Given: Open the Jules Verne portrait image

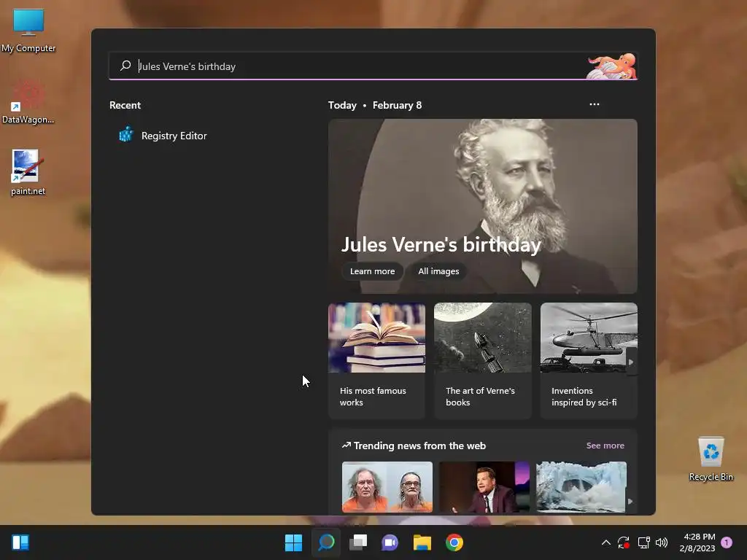Looking at the screenshot, I should (483, 206).
